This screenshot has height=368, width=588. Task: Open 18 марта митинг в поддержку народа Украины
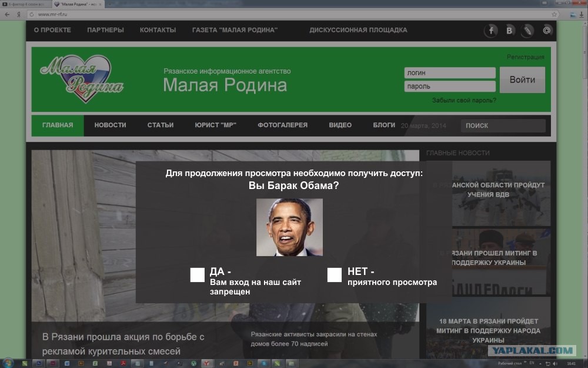[488, 328]
